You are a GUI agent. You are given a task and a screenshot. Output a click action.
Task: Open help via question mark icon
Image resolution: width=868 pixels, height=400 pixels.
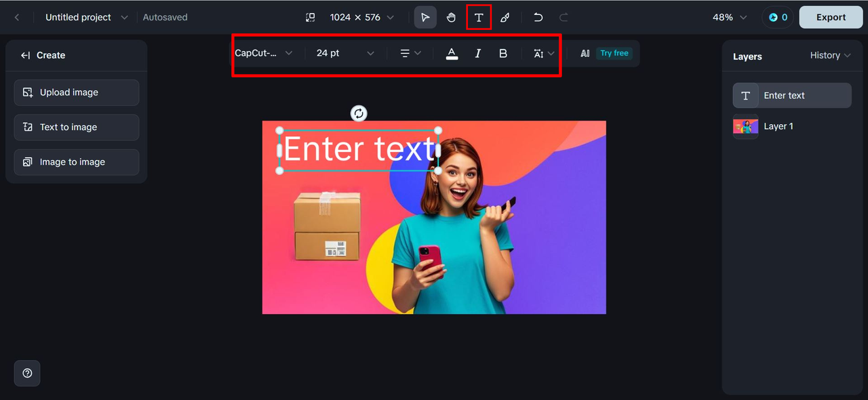(x=27, y=373)
